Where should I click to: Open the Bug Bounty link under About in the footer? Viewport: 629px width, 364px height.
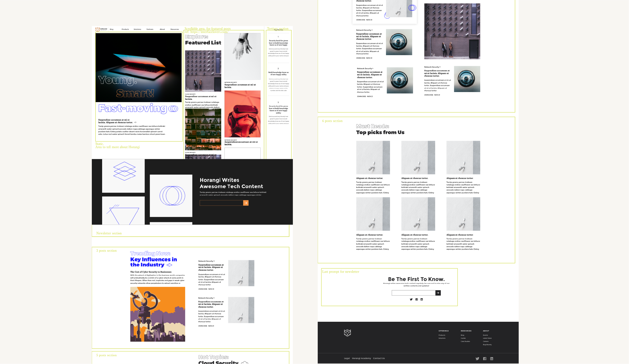click(487, 345)
